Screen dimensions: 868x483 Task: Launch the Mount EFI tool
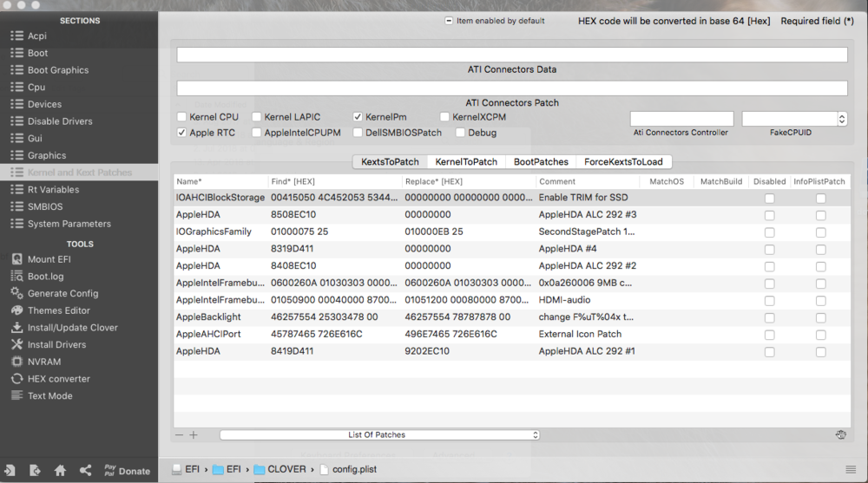click(x=49, y=259)
